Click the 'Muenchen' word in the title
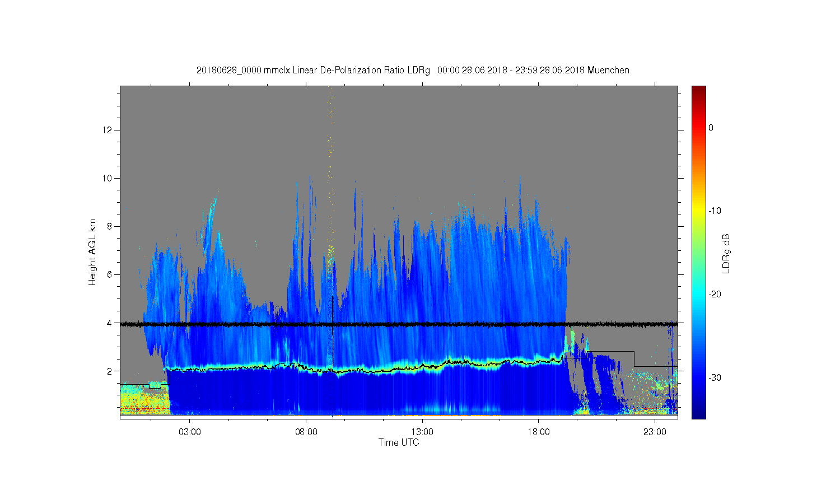 pos(608,70)
